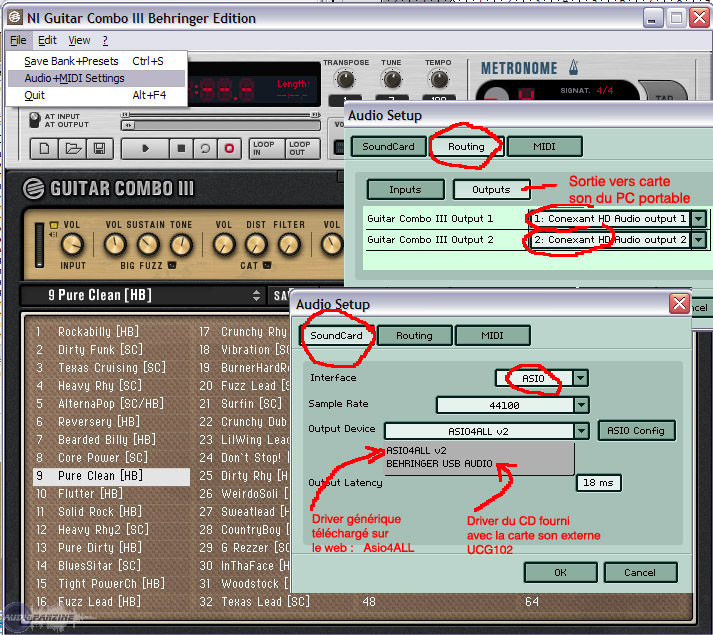This screenshot has width=713, height=635.
Task: Click the ASIO Config button
Action: pos(636,430)
